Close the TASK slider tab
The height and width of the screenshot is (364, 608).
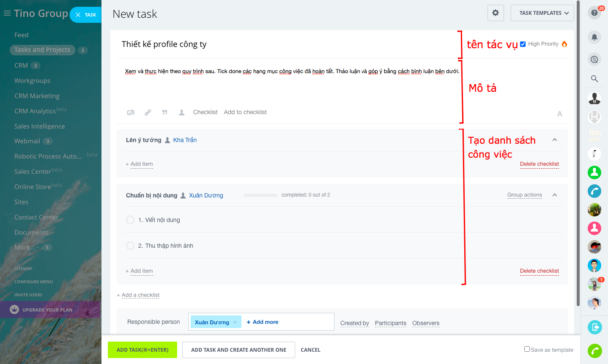78,15
